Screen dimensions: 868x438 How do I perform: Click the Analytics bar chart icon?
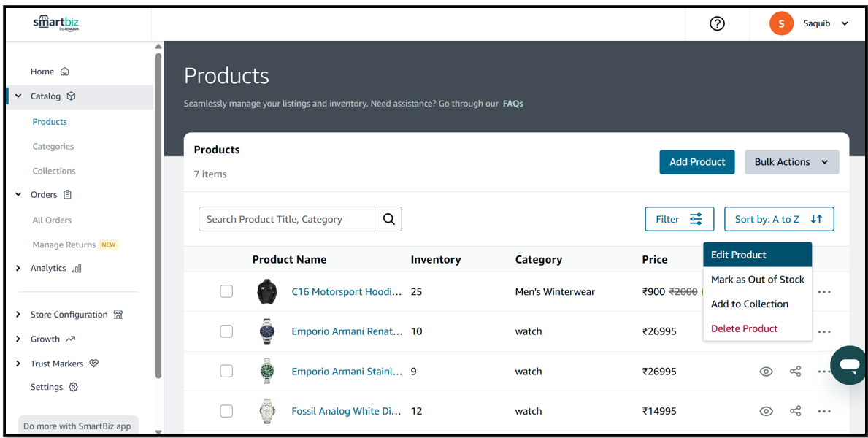point(77,268)
